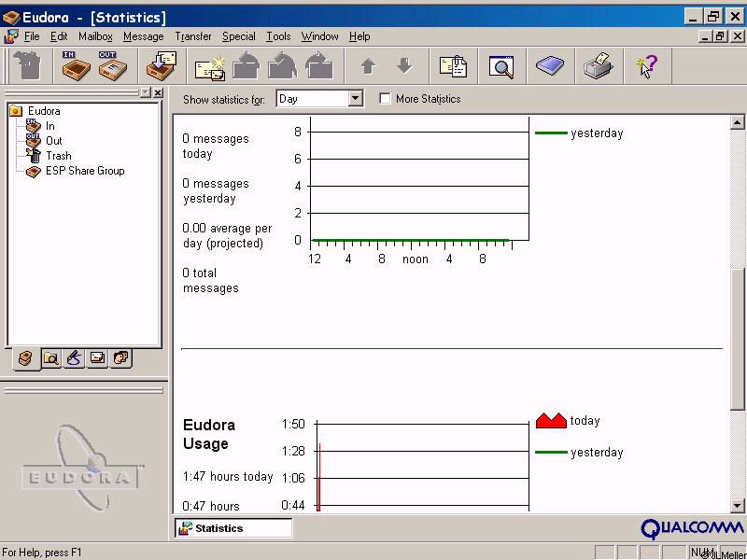Minimize the inner Statistics window
Viewport: 747px width, 560px height.
(706, 36)
